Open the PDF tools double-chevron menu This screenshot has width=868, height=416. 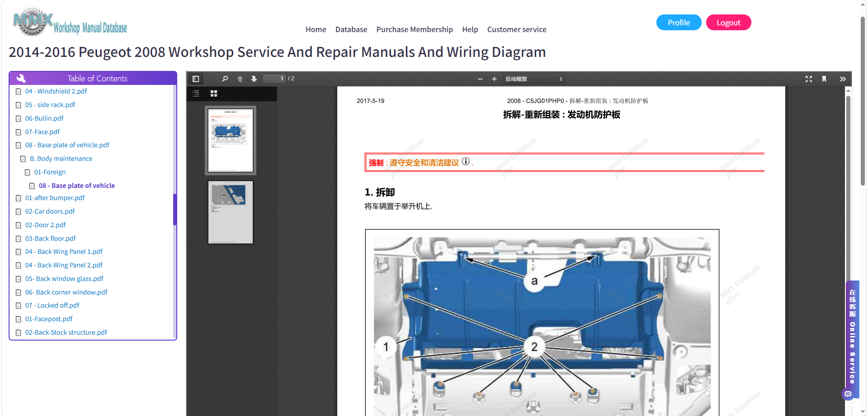tap(843, 79)
